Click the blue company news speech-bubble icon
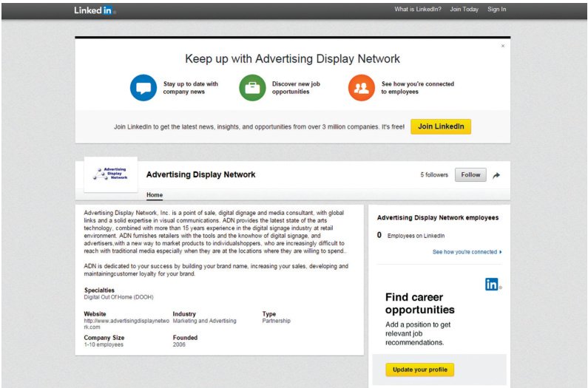The image size is (588, 388). [143, 88]
